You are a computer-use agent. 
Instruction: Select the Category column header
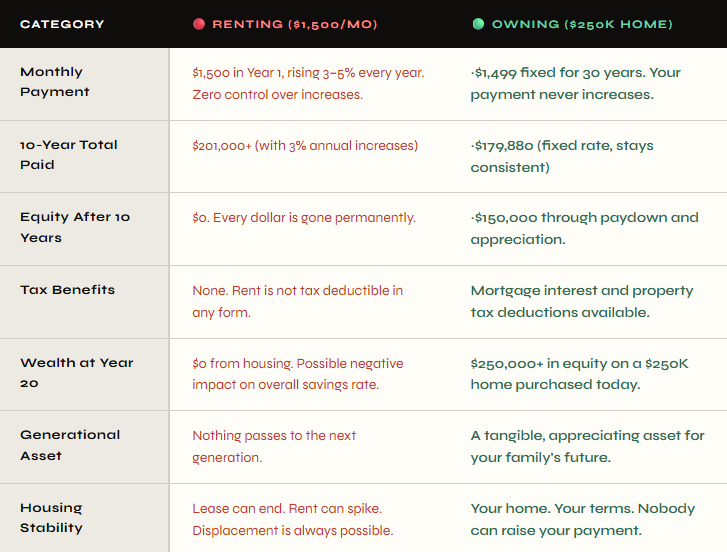click(62, 24)
